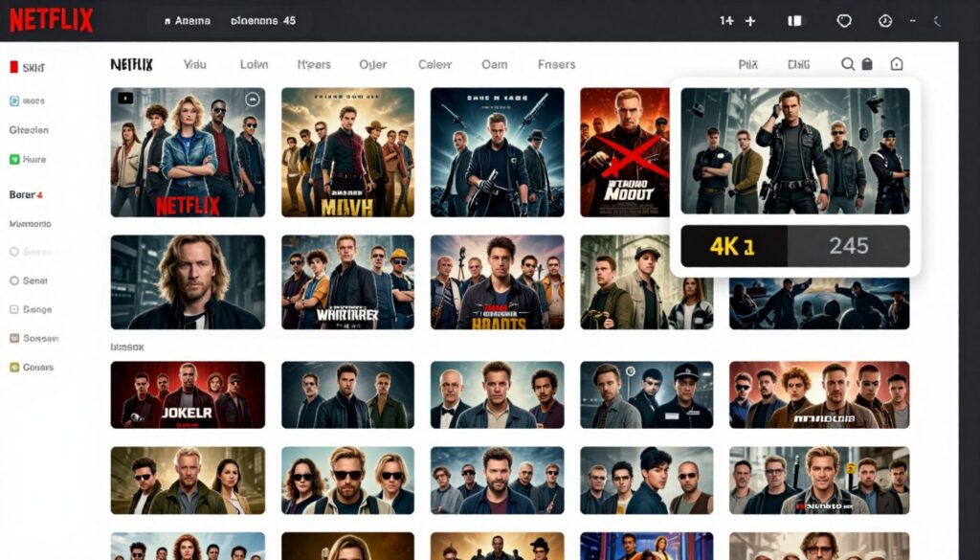Screen dimensions: 980x560
Task: Click the green icon beside Huire
Action: pos(14,159)
